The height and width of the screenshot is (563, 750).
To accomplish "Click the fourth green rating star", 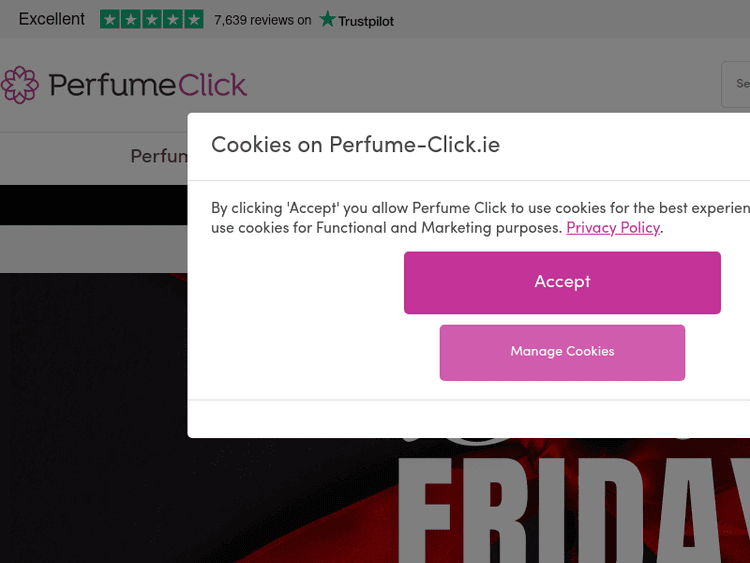I will tap(172, 19).
